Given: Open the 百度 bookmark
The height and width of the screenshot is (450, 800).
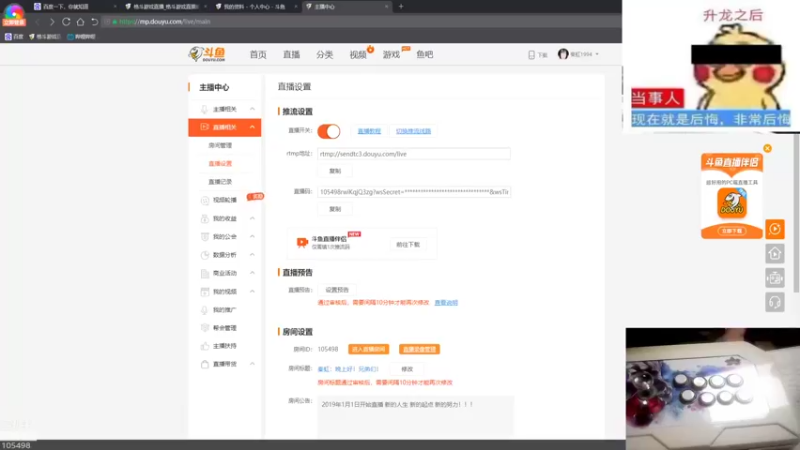Looking at the screenshot, I should (x=14, y=37).
